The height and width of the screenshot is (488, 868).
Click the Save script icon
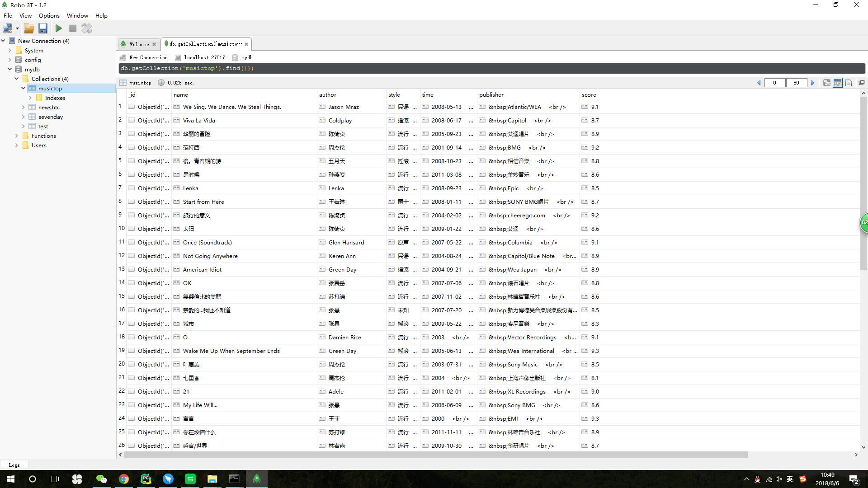[x=43, y=28]
